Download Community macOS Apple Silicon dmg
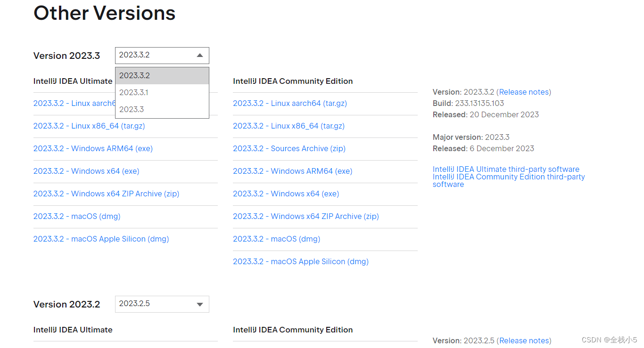The width and height of the screenshot is (644, 348). [x=301, y=262]
